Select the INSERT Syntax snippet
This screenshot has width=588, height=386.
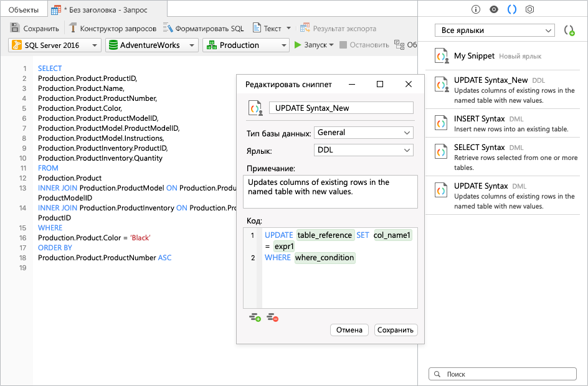[x=503, y=123]
